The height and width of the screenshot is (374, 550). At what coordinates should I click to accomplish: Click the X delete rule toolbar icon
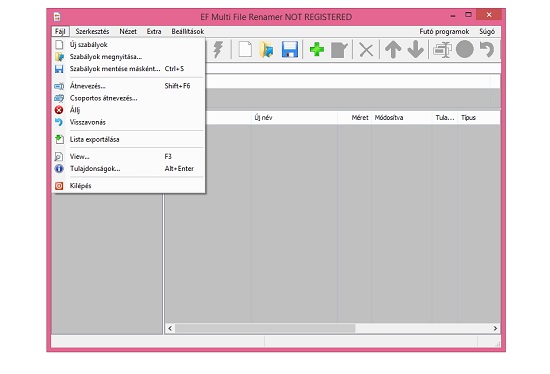pyautogui.click(x=366, y=50)
